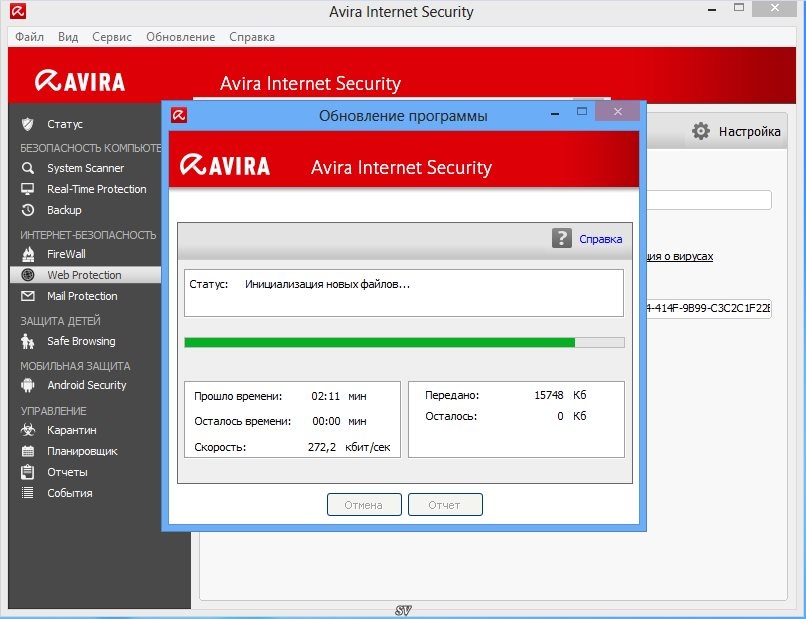806x619 pixels.
Task: Open the Справка link in update dialog
Action: [x=600, y=239]
